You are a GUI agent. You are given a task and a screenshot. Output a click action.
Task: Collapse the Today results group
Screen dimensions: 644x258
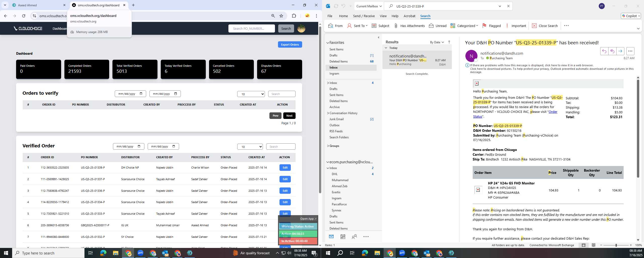[x=386, y=48]
